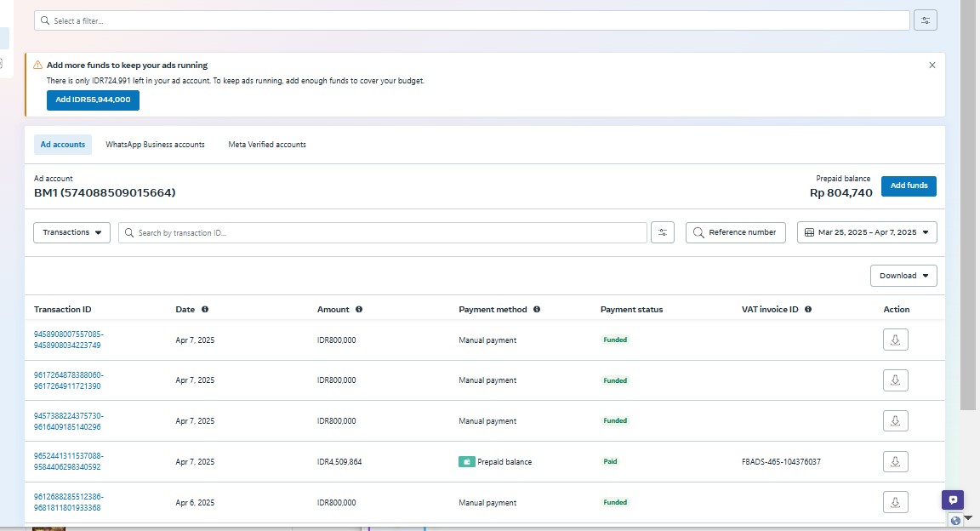Click the Add funds button
The height and width of the screenshot is (531, 980).
click(909, 186)
